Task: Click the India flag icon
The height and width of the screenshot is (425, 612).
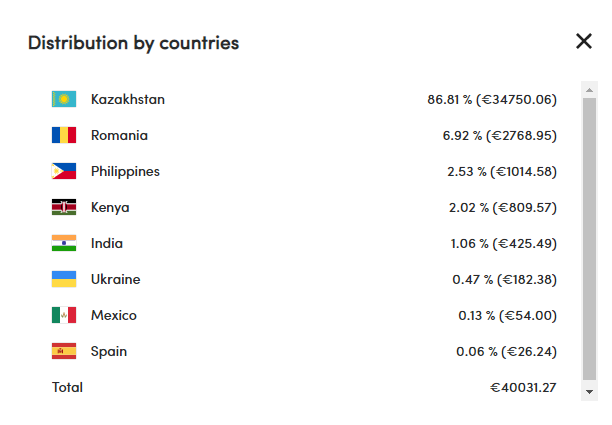Action: click(x=64, y=243)
